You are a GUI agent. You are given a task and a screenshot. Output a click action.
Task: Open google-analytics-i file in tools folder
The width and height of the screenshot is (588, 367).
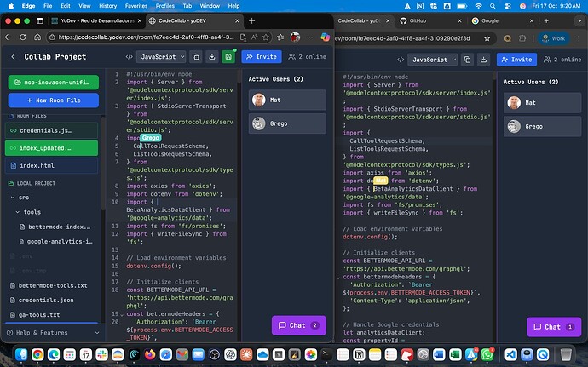click(x=55, y=242)
